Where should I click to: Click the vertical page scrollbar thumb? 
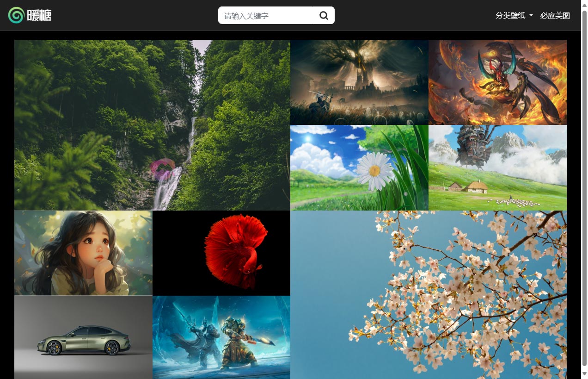pos(584,185)
